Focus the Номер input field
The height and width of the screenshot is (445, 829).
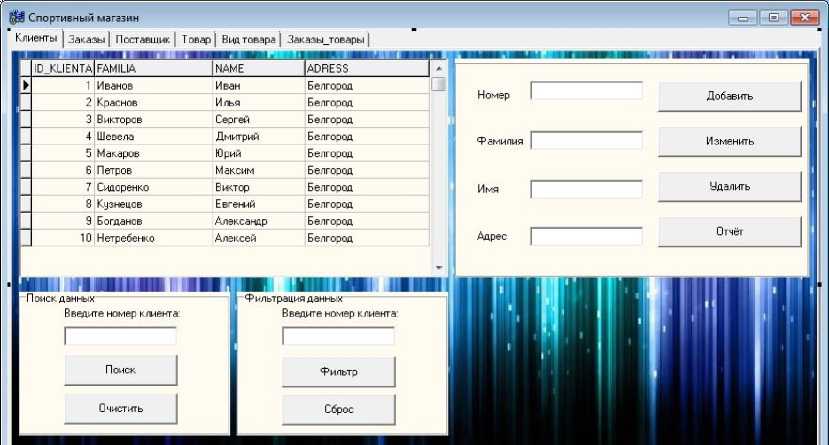tap(586, 91)
